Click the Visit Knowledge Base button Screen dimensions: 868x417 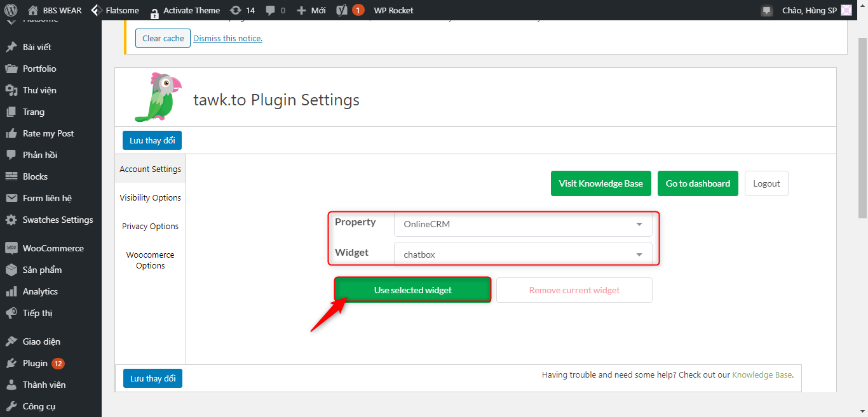tap(601, 183)
